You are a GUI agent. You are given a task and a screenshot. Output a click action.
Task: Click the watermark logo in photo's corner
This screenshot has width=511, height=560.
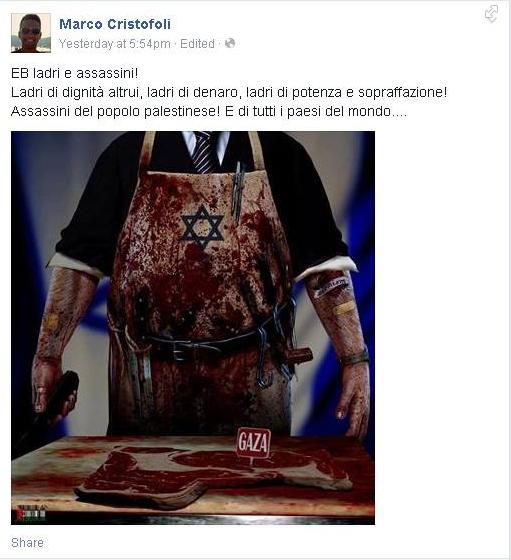tap(31, 514)
